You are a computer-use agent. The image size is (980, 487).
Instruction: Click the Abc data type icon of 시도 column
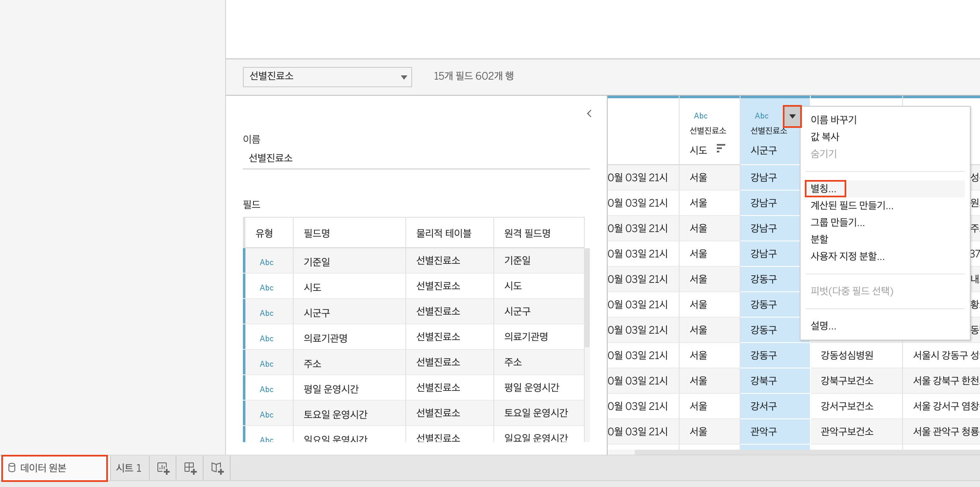tap(700, 116)
